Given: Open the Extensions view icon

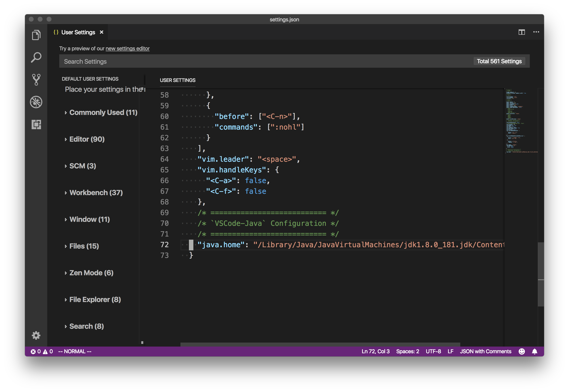Looking at the screenshot, I should [36, 125].
